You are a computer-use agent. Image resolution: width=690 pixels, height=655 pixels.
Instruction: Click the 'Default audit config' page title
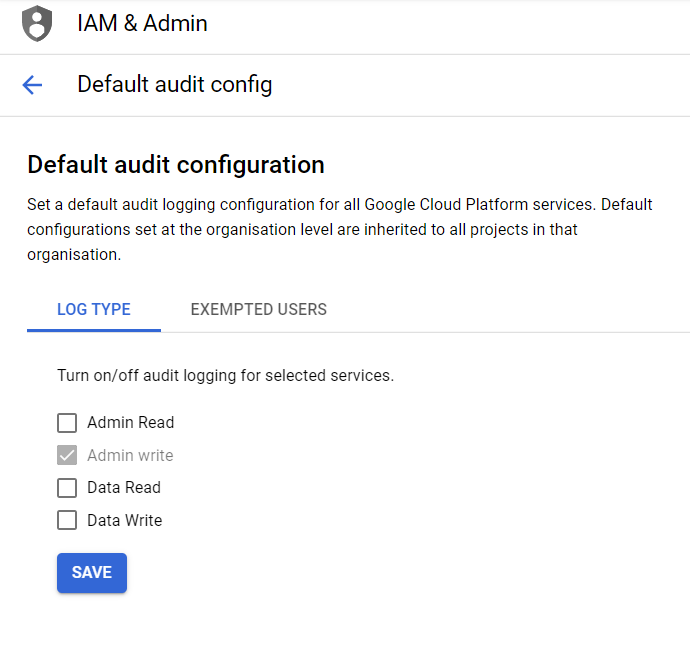point(174,85)
